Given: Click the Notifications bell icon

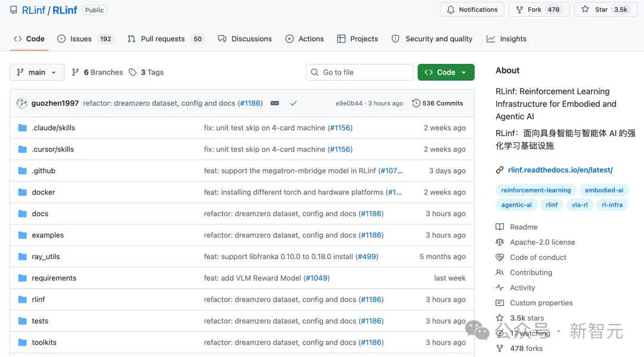Looking at the screenshot, I should (451, 10).
